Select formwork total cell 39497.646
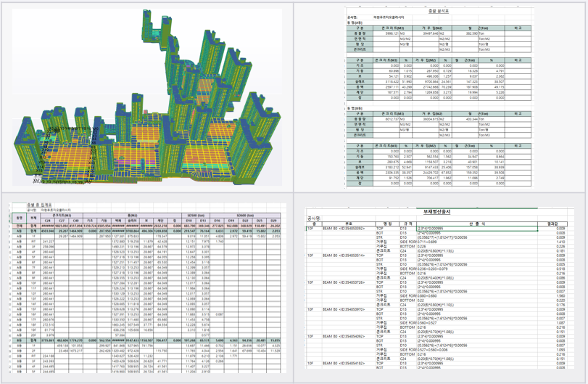This screenshot has height=384, width=588. click(x=426, y=33)
